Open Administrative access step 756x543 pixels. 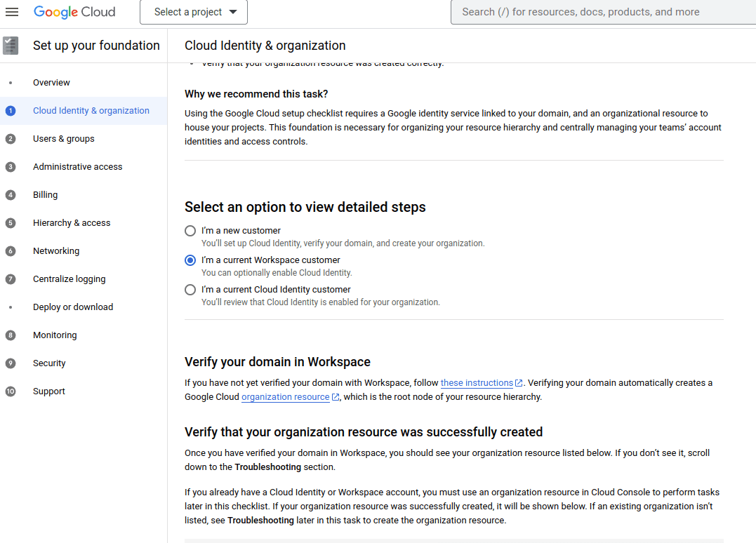click(x=77, y=167)
